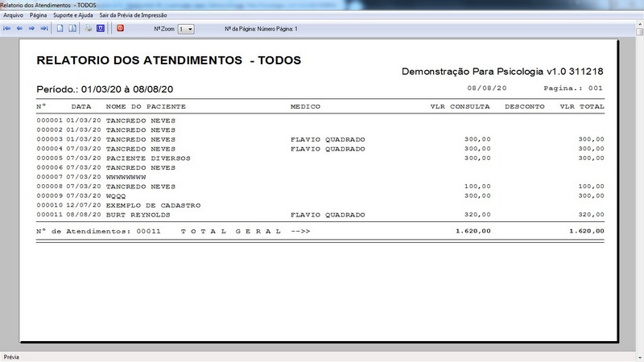Click the previous page arrow
Screen dimensions: 644x362
click(x=19, y=28)
